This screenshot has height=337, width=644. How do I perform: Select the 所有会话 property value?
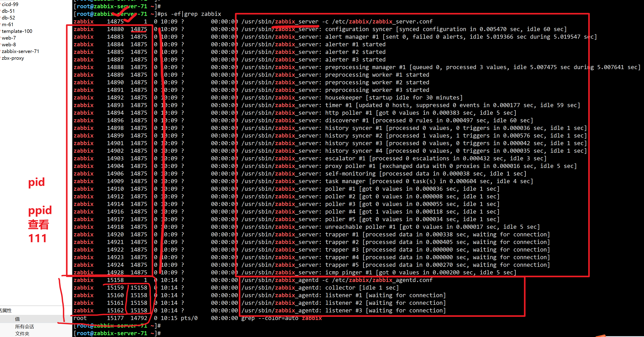pyautogui.click(x=24, y=326)
